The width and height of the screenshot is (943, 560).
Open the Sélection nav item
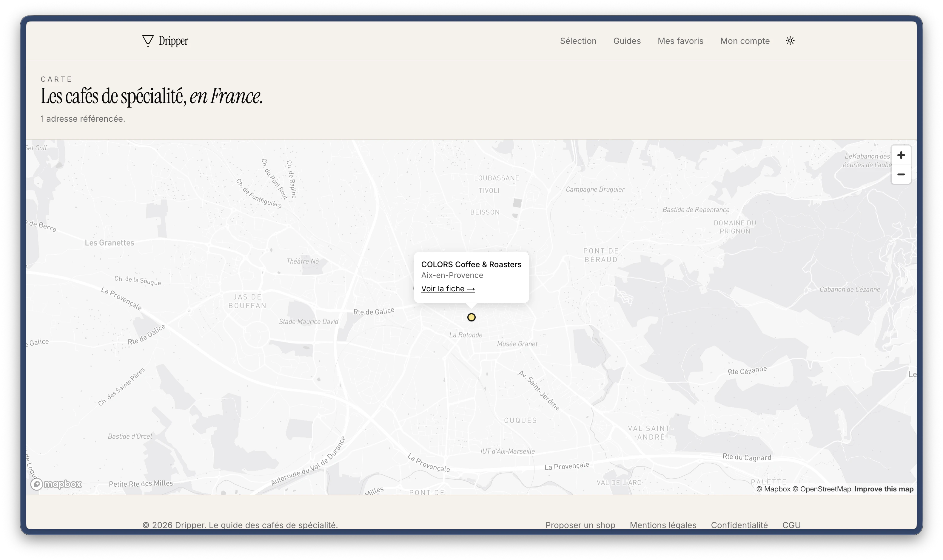coord(578,41)
